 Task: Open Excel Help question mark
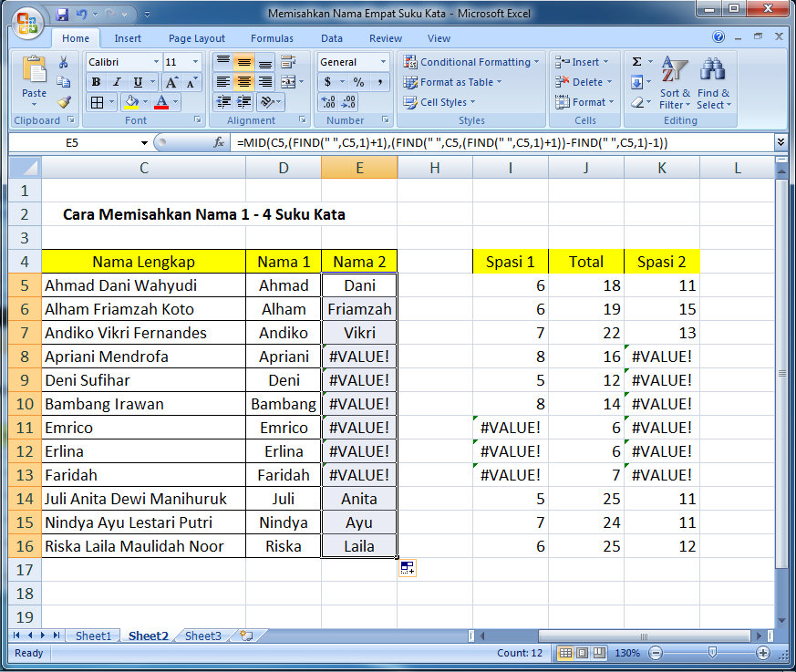click(718, 36)
